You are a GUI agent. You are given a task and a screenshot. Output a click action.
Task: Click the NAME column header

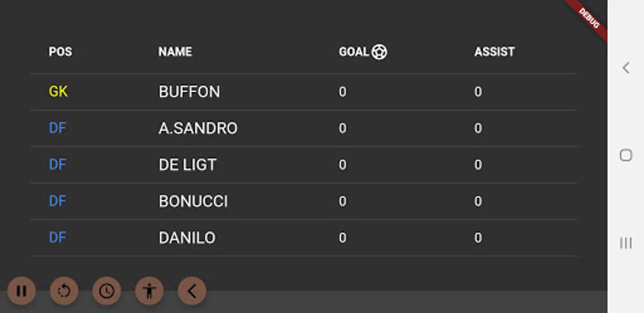(x=175, y=52)
